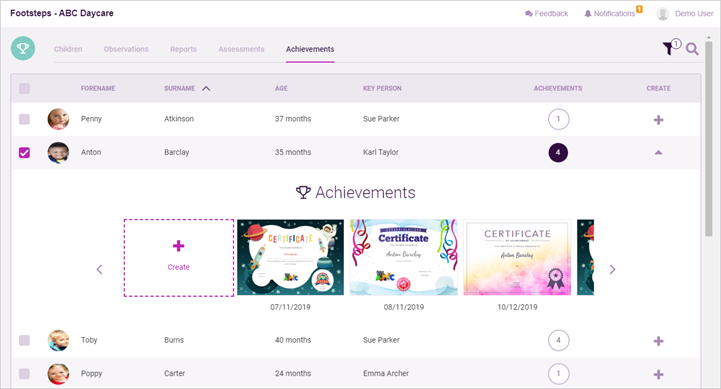Viewport: 721px width, 389px height.
Task: Open the search magnifier icon
Action: tap(692, 49)
